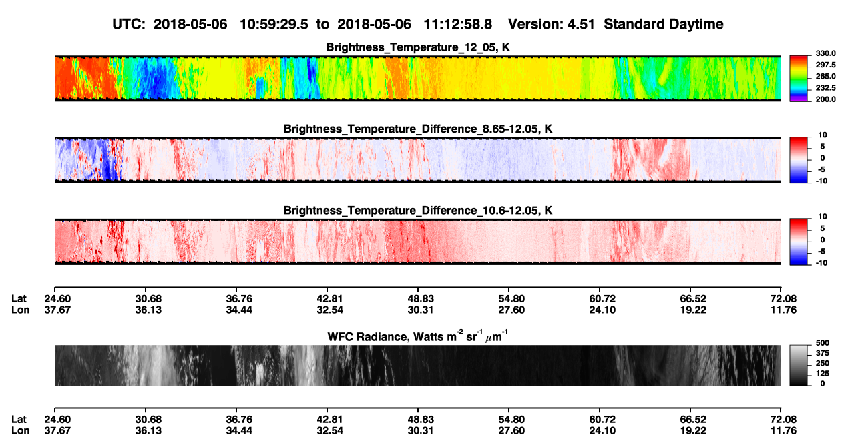Screen dimensions: 868x445
Task: Click the 'WFC Radiance' panel title
Action: (x=418, y=336)
